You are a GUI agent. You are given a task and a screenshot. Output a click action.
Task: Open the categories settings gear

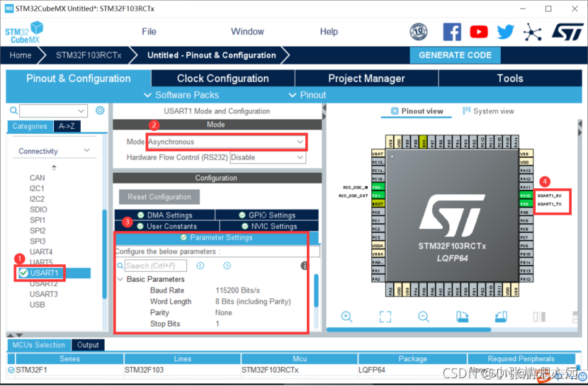click(100, 110)
